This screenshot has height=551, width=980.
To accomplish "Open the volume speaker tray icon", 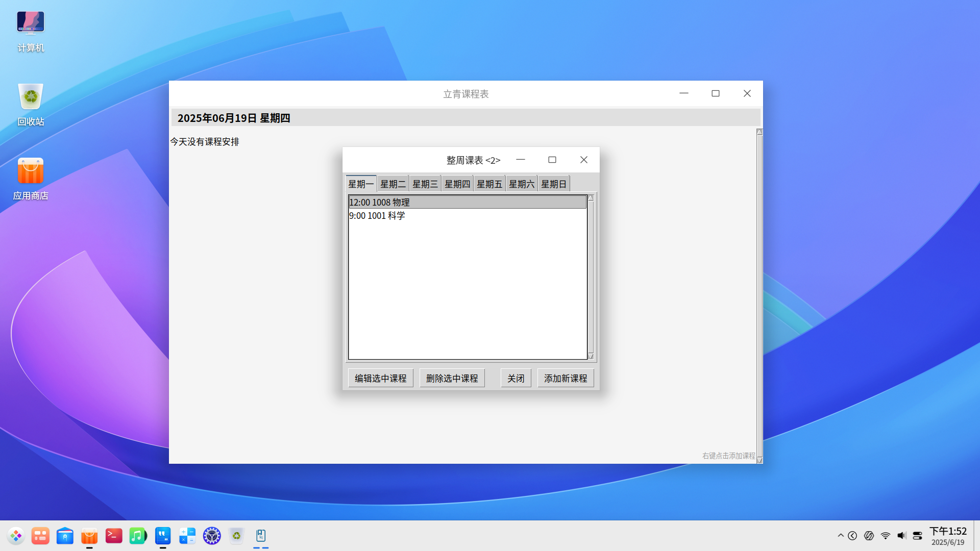I will pyautogui.click(x=902, y=536).
